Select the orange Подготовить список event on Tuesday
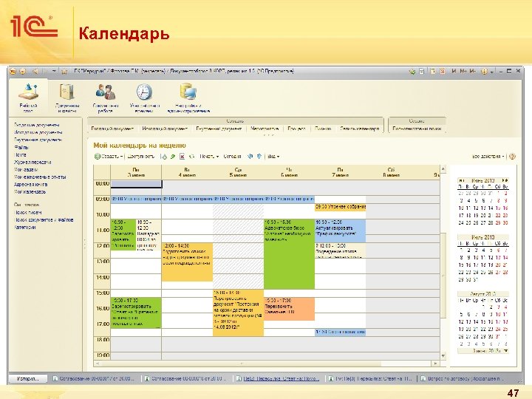The image size is (532, 399). (187, 262)
